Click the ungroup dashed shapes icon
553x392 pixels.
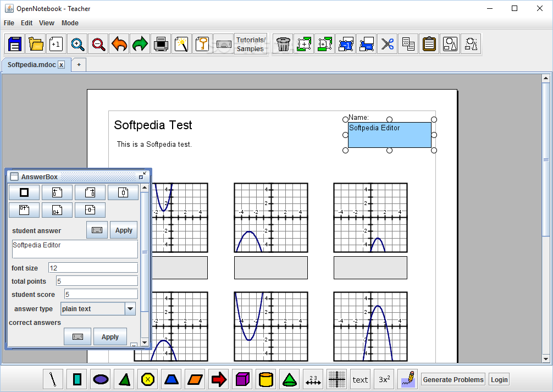471,44
